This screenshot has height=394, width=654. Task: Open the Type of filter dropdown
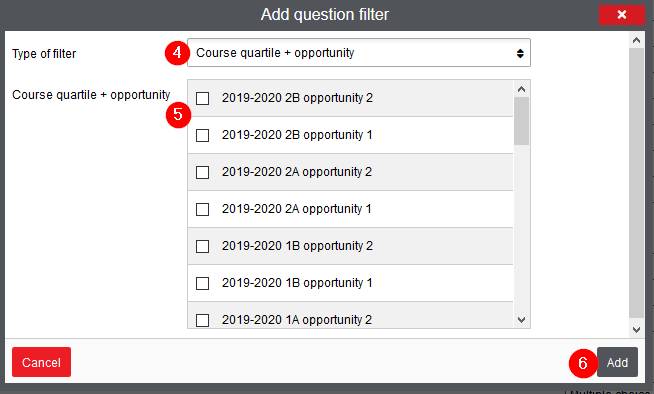359,53
